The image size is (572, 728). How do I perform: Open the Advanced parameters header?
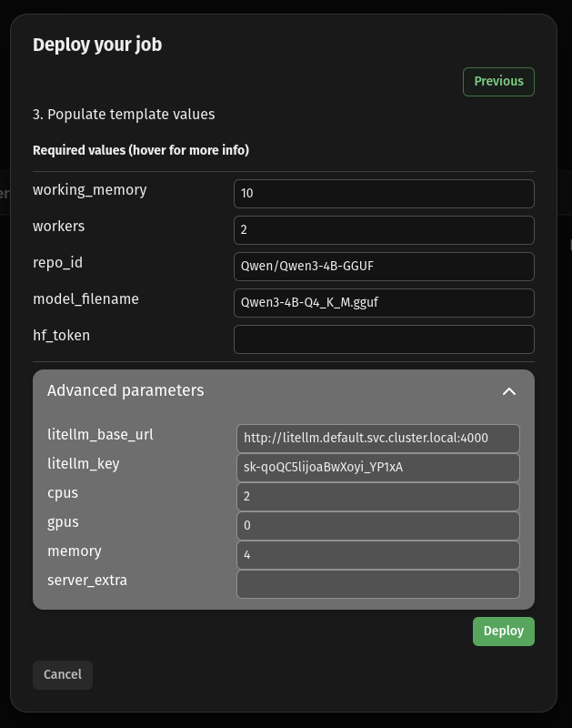(x=125, y=391)
